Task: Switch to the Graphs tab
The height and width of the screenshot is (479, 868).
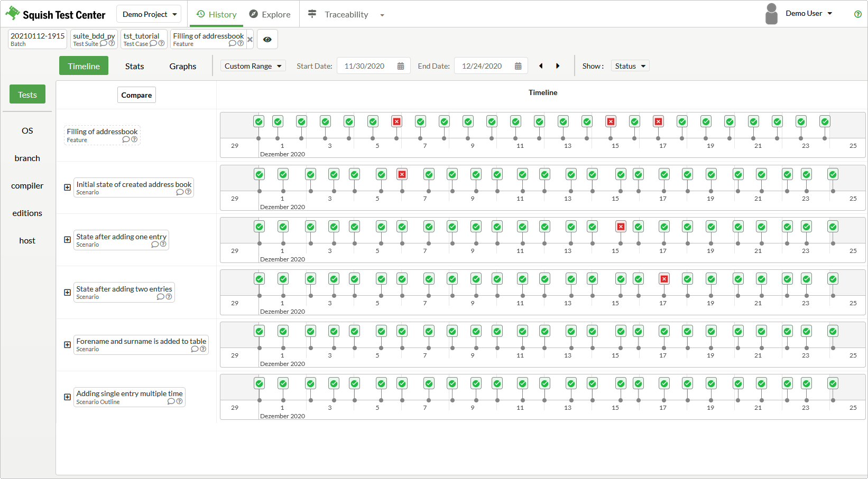Action: (183, 66)
